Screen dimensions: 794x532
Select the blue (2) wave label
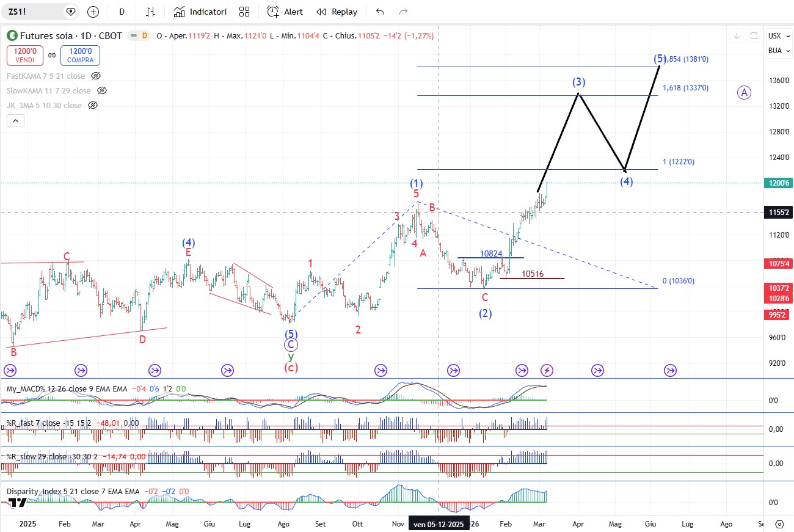point(485,313)
